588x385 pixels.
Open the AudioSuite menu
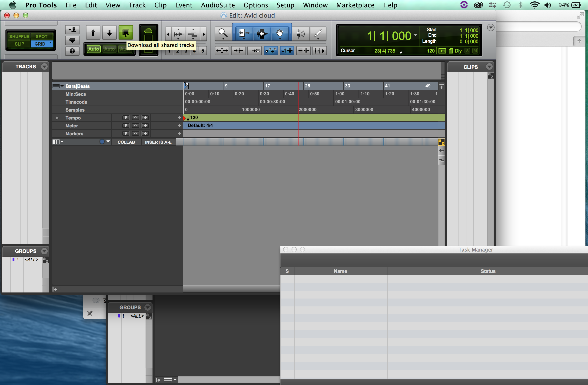point(218,5)
